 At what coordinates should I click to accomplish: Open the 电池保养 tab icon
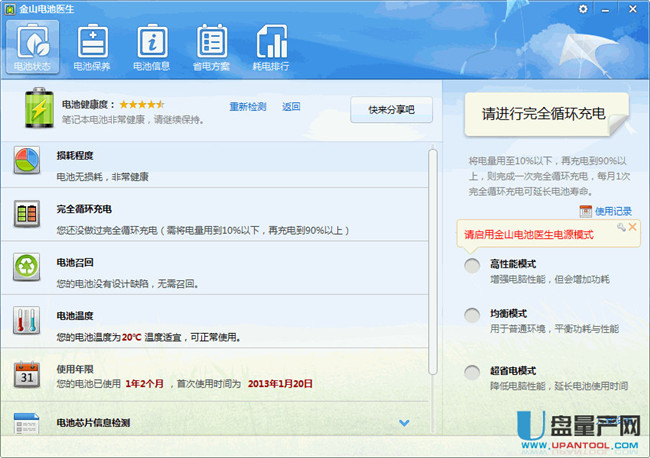pyautogui.click(x=92, y=47)
